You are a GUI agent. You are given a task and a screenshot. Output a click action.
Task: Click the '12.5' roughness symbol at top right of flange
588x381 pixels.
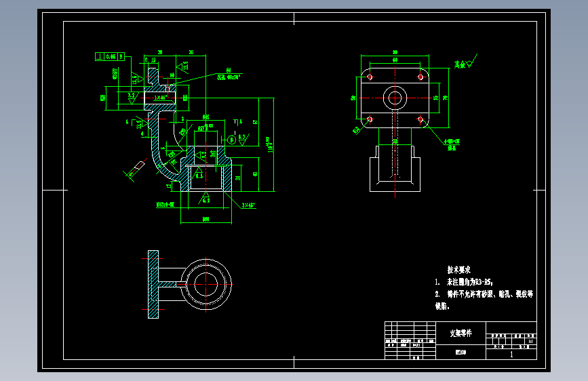[182, 67]
